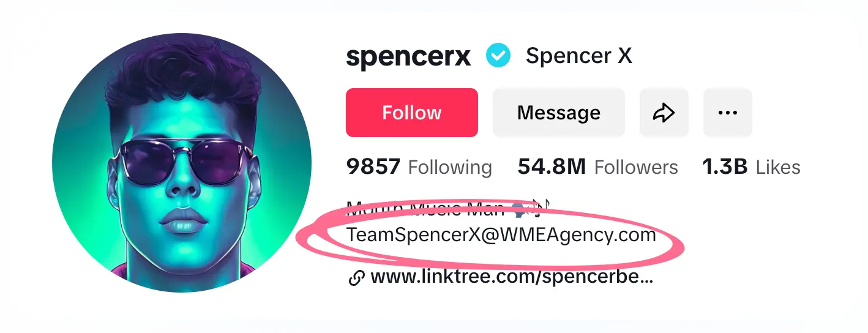The height and width of the screenshot is (333, 868).
Task: Click the chain link icon beside the URL
Action: click(356, 279)
